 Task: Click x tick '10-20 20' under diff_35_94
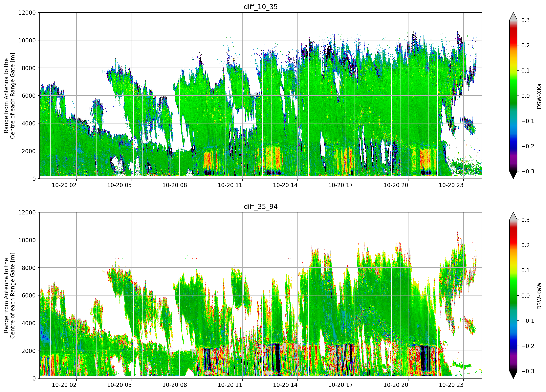pyautogui.click(x=396, y=385)
